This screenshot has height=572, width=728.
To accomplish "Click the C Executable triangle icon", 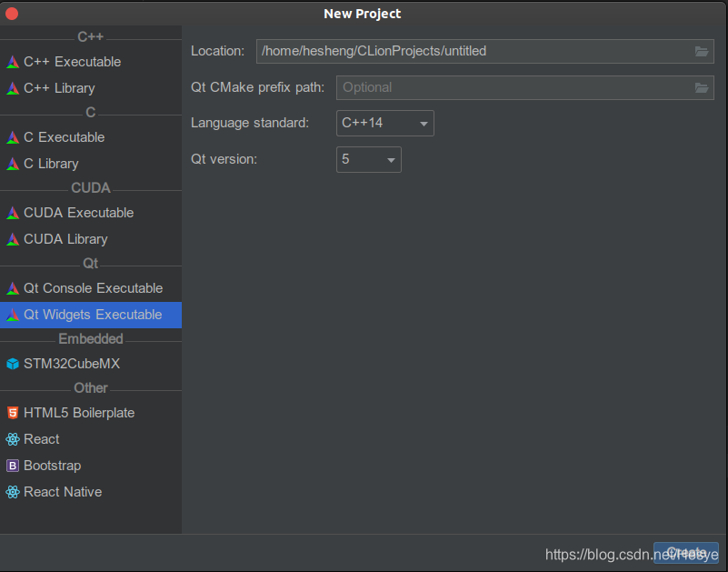I will (13, 137).
